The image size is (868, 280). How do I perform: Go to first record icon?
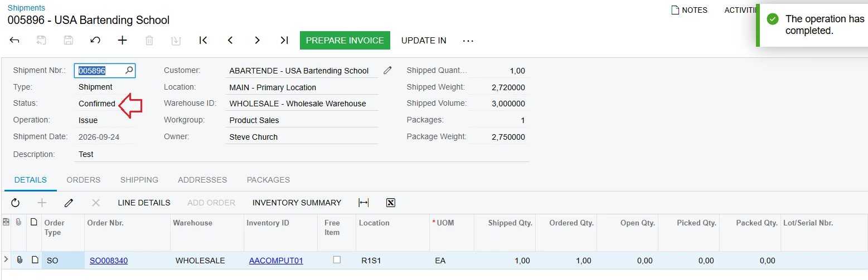tap(203, 40)
